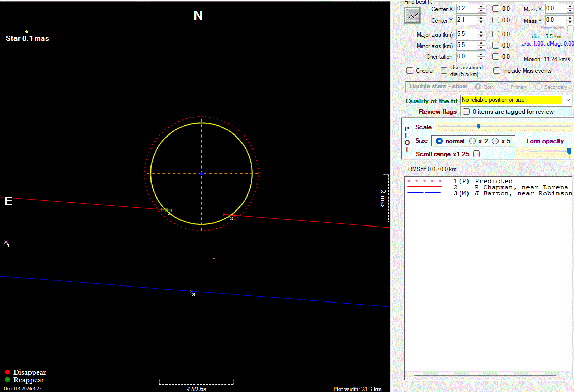Screen dimensions: 574x392
Task: Tick the checkbox beside Center Y
Action: pos(496,20)
